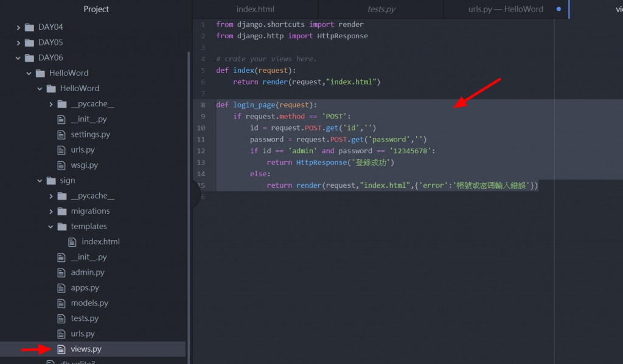Click file icon of urls.py under sign
623x364 pixels.
(x=61, y=334)
